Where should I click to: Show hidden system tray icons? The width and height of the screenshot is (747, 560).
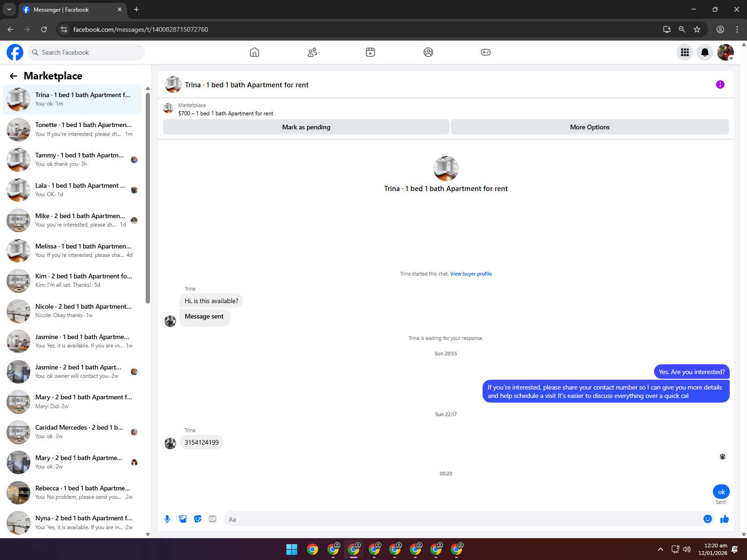coord(661,549)
